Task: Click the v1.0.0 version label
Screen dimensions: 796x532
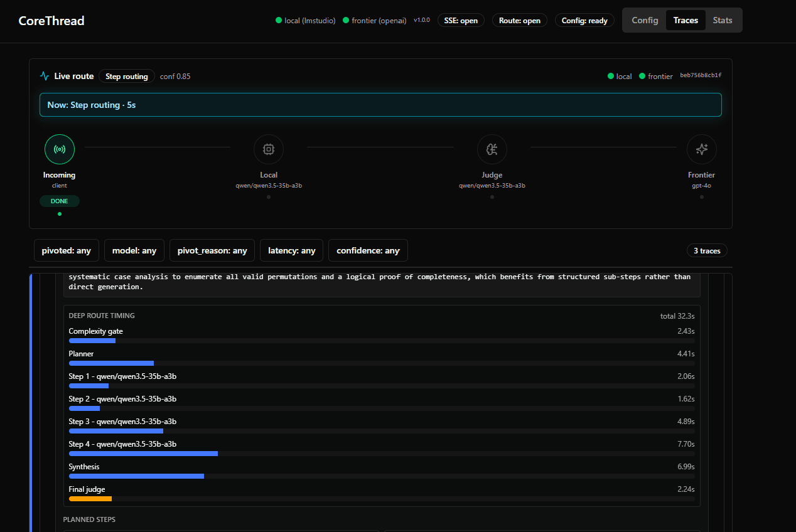Action: tap(421, 21)
